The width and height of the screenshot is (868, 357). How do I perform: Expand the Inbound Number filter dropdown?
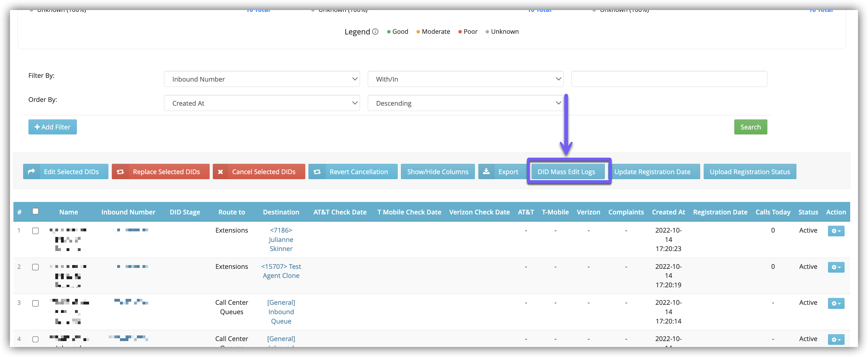tap(262, 79)
